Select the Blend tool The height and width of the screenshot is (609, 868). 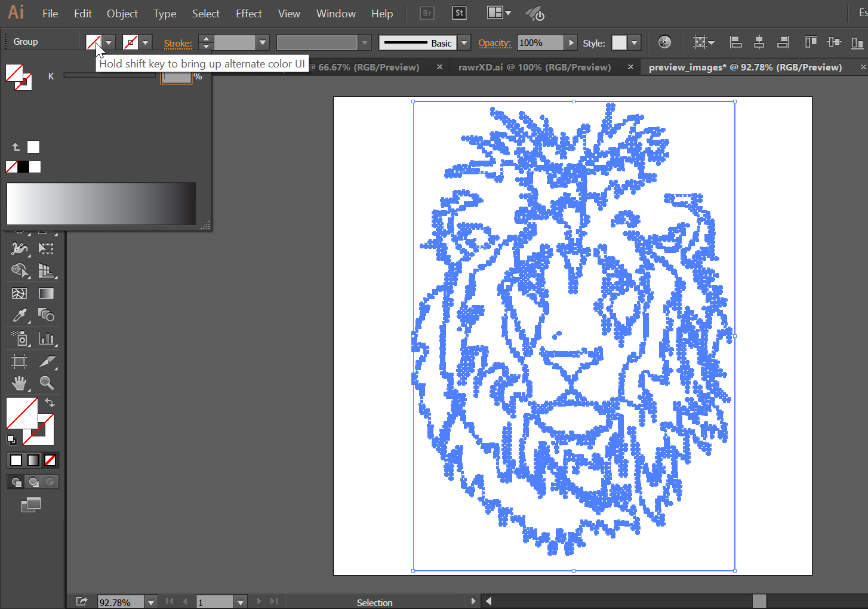click(x=46, y=315)
